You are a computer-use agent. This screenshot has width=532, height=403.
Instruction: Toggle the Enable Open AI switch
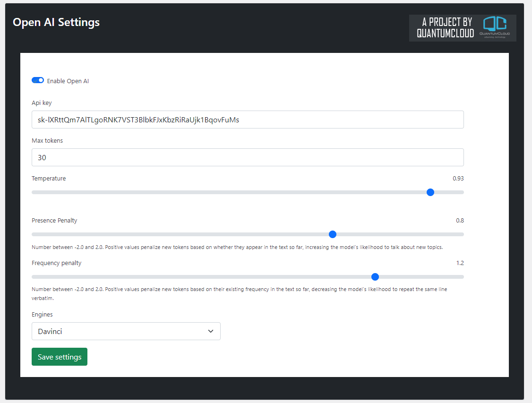tap(38, 80)
